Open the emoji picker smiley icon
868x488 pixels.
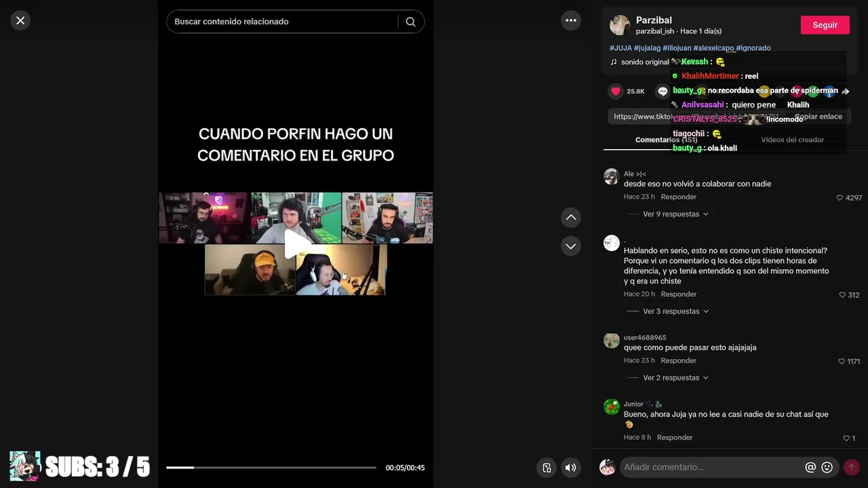(x=827, y=467)
